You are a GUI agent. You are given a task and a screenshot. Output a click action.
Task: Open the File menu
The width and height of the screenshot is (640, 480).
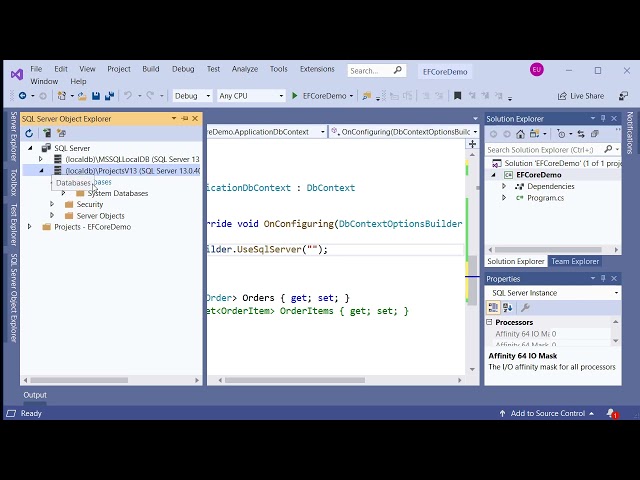(36, 69)
